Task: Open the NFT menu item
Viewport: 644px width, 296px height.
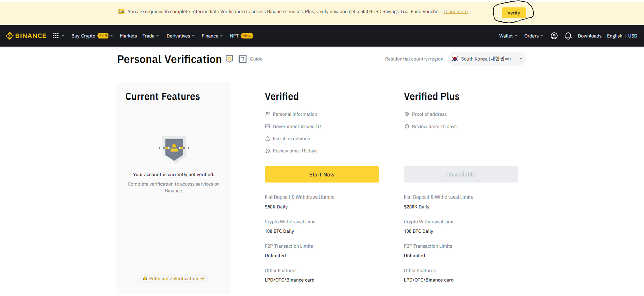Action: click(x=234, y=36)
